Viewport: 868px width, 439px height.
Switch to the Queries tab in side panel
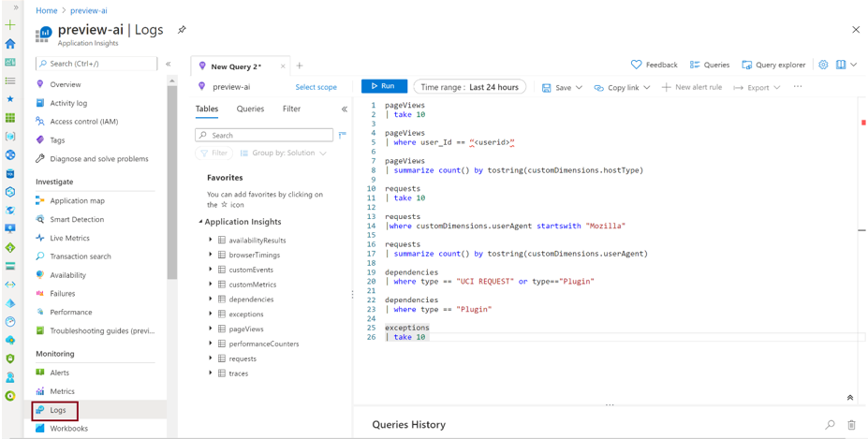(250, 110)
